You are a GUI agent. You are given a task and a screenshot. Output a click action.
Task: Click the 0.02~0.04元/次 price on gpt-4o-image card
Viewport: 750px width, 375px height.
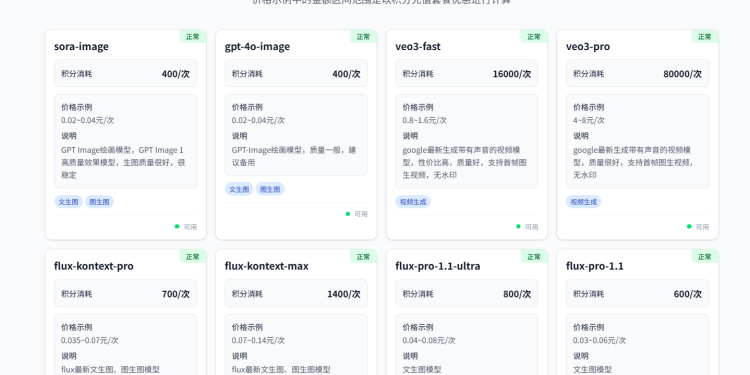[258, 121]
